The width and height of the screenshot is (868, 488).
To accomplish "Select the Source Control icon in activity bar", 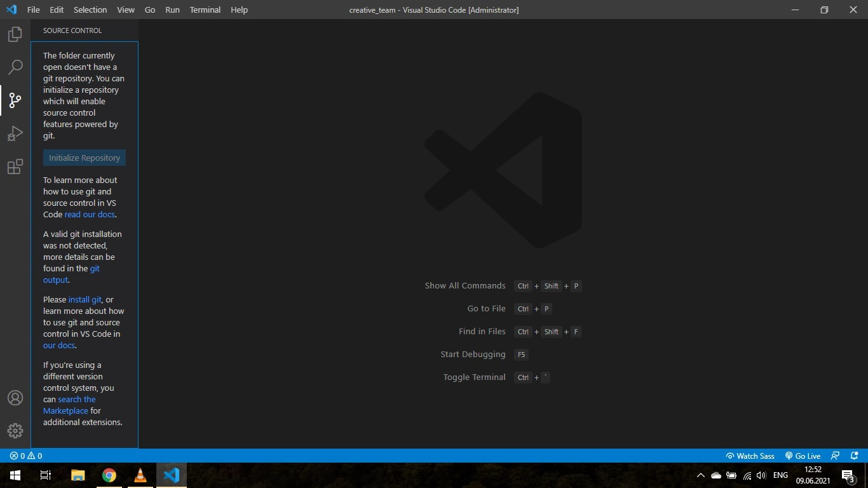I will tap(15, 100).
